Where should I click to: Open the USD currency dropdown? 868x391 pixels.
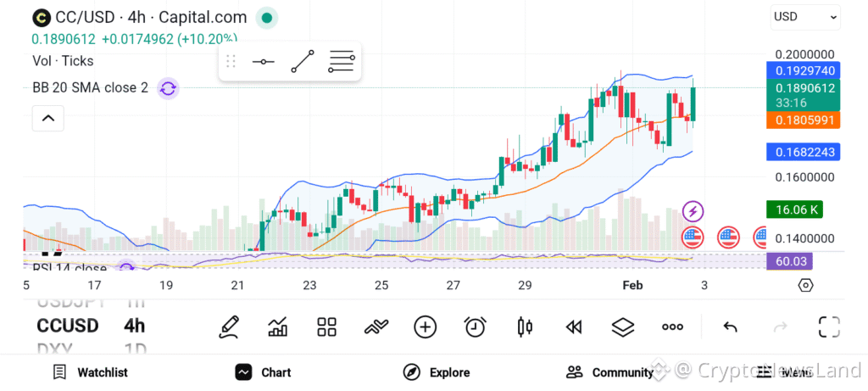pyautogui.click(x=805, y=16)
